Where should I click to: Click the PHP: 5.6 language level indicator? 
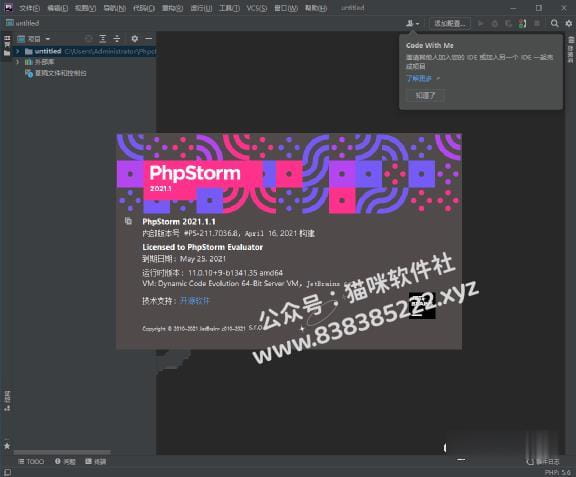(557, 472)
